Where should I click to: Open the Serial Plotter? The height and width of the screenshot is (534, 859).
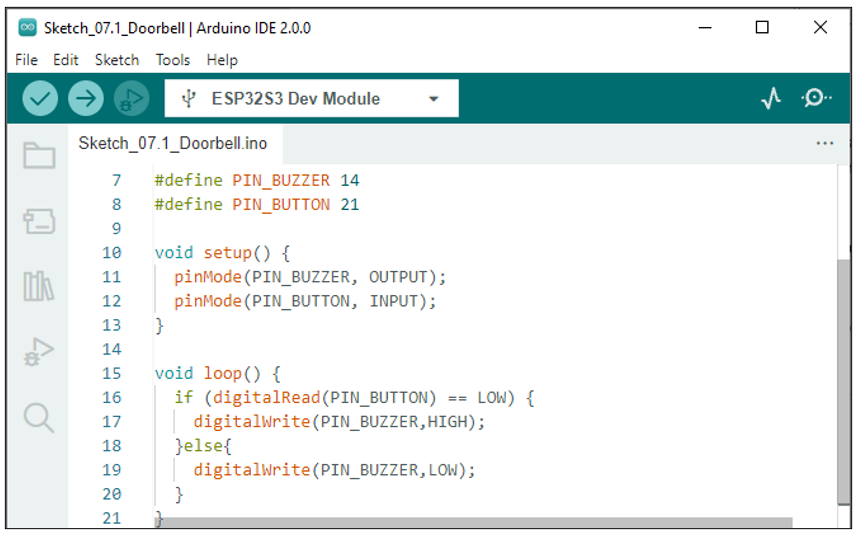pos(771,99)
